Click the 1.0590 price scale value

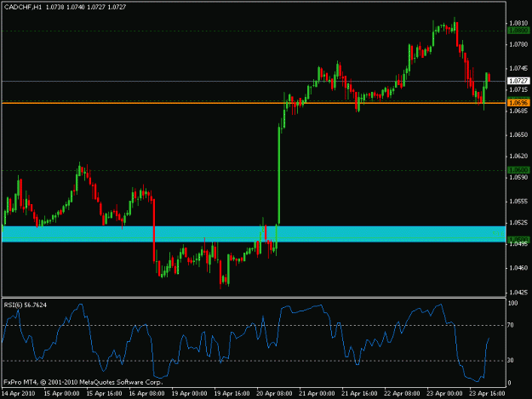(518, 177)
